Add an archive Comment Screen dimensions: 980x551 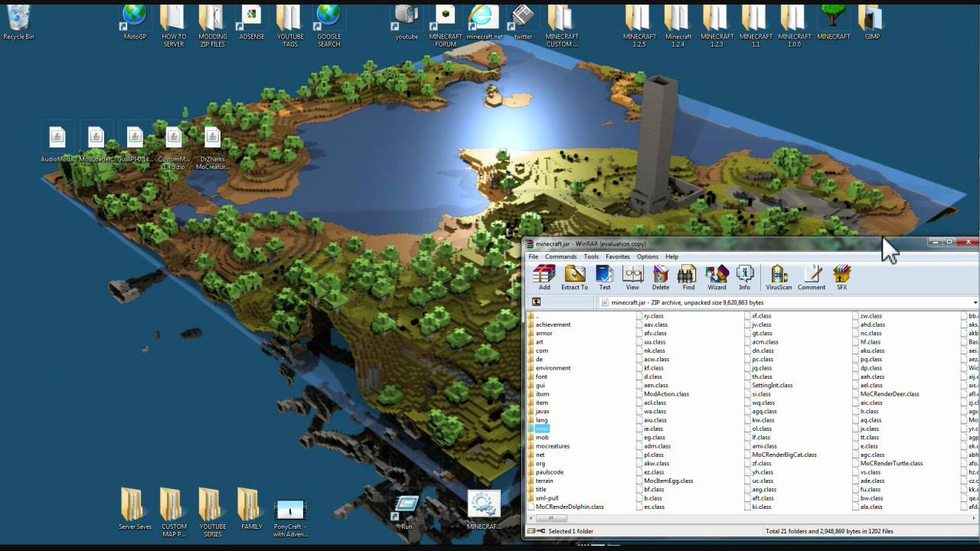(812, 277)
